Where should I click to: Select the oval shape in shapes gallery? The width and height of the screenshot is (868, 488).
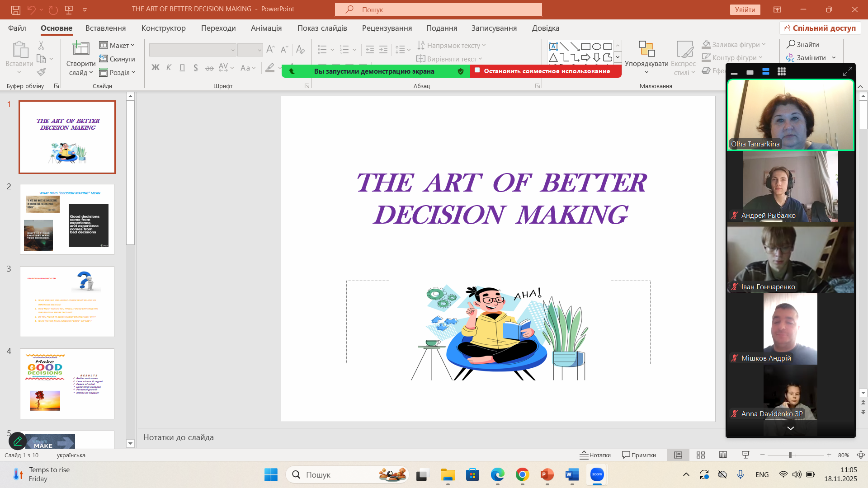pos(597,47)
